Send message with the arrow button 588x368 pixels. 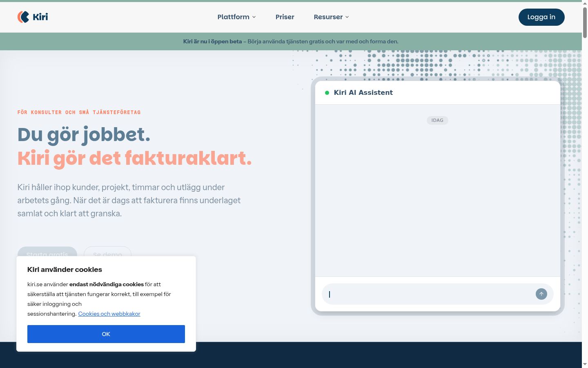coord(541,294)
